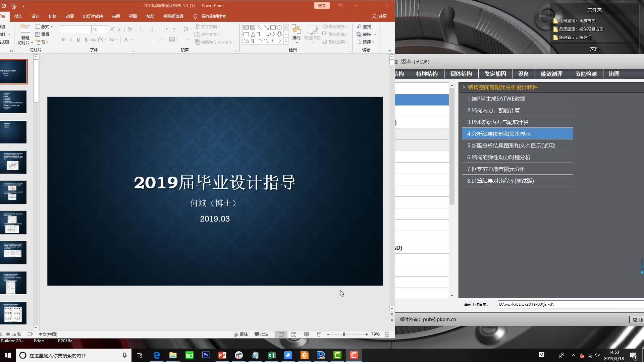Switch to the 插入 ribbon tab
Screen dimensions: 644x362
(x=18, y=16)
